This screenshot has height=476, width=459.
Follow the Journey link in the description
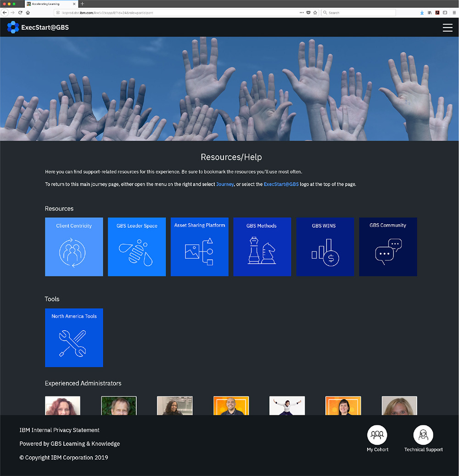pyautogui.click(x=225, y=184)
